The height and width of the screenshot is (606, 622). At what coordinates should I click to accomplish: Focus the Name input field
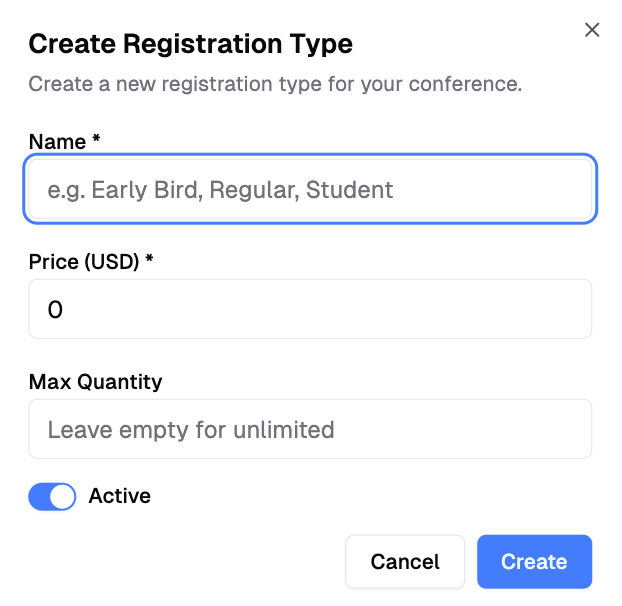coord(310,189)
